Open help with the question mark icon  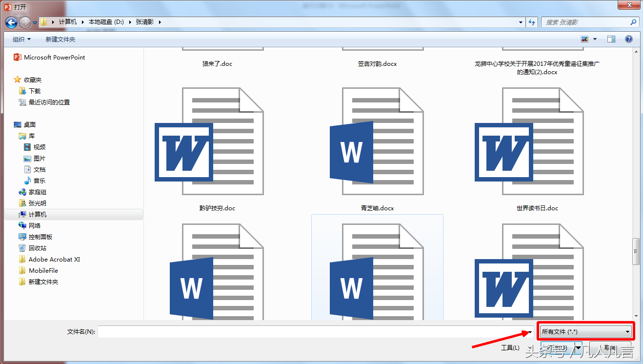[x=629, y=39]
